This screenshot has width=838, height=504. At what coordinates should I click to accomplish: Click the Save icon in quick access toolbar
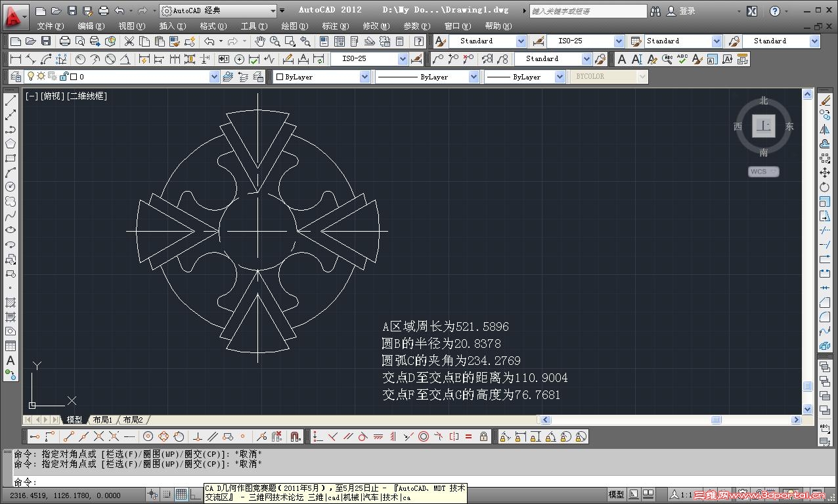point(72,11)
